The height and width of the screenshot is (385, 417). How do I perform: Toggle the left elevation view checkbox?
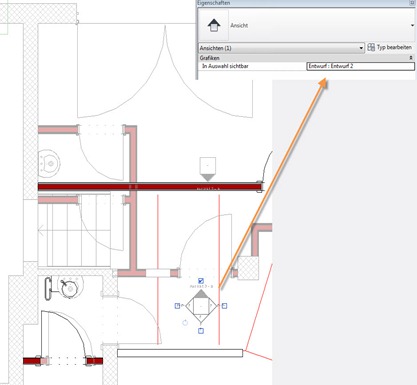coord(178,306)
